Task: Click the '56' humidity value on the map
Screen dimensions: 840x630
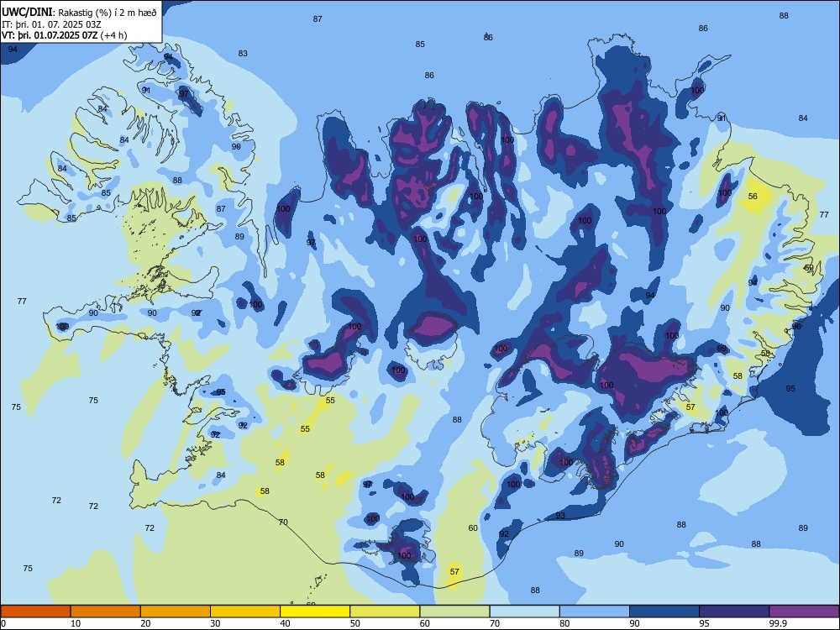Action: [x=753, y=196]
